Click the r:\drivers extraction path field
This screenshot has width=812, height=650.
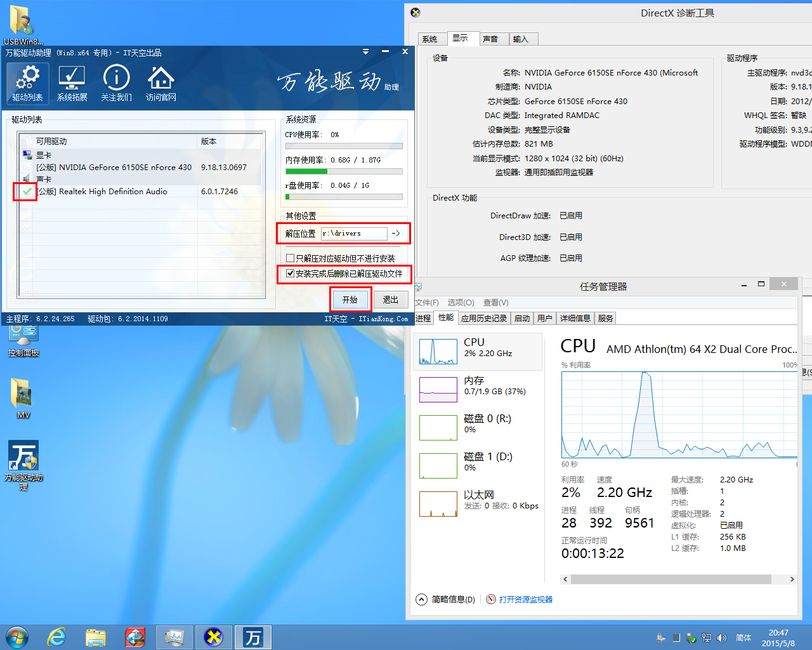pos(354,234)
